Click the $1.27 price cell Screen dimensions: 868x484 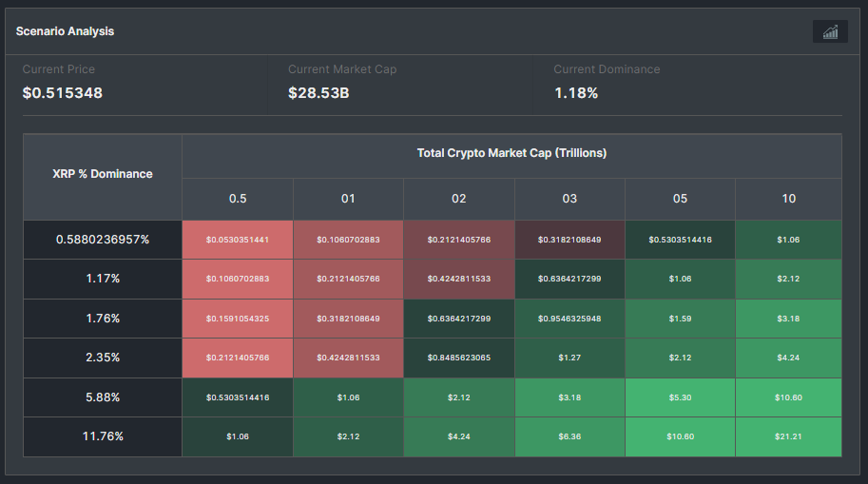point(569,358)
